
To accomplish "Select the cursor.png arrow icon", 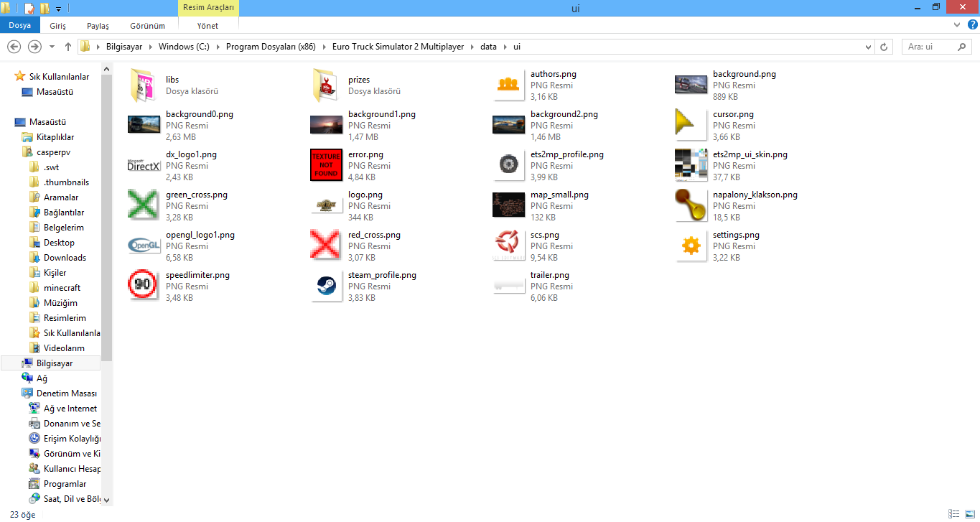I will pyautogui.click(x=691, y=124).
